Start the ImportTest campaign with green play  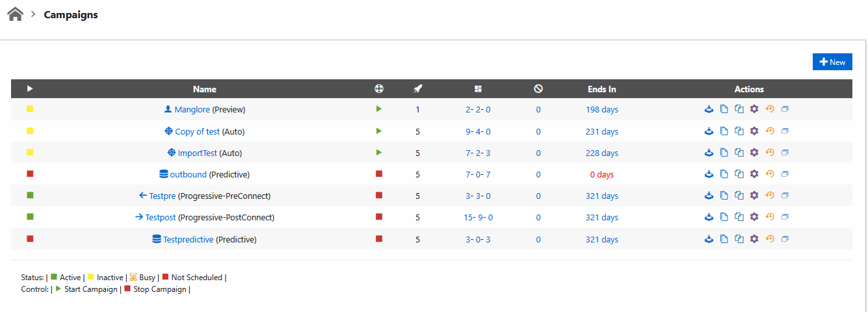pos(379,153)
